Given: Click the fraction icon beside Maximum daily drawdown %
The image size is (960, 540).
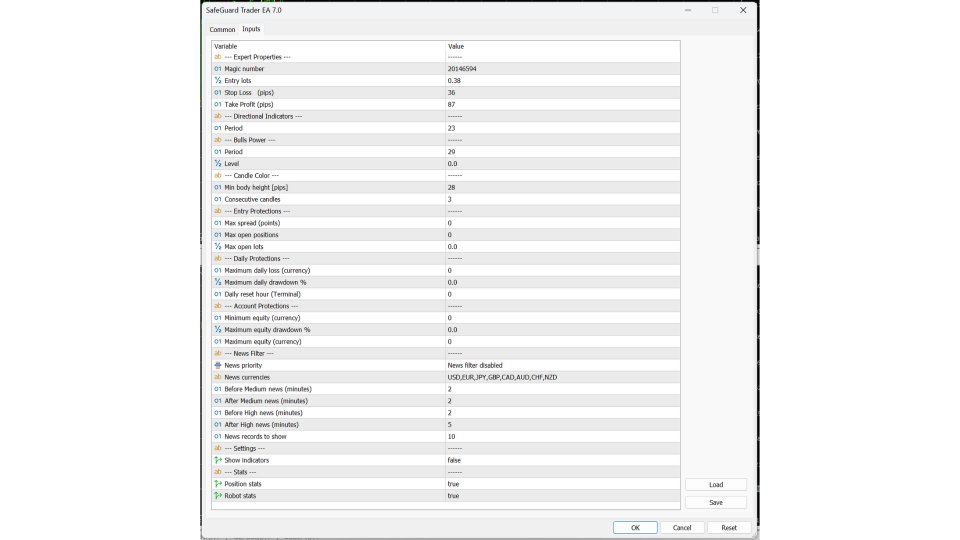Looking at the screenshot, I should pos(217,282).
